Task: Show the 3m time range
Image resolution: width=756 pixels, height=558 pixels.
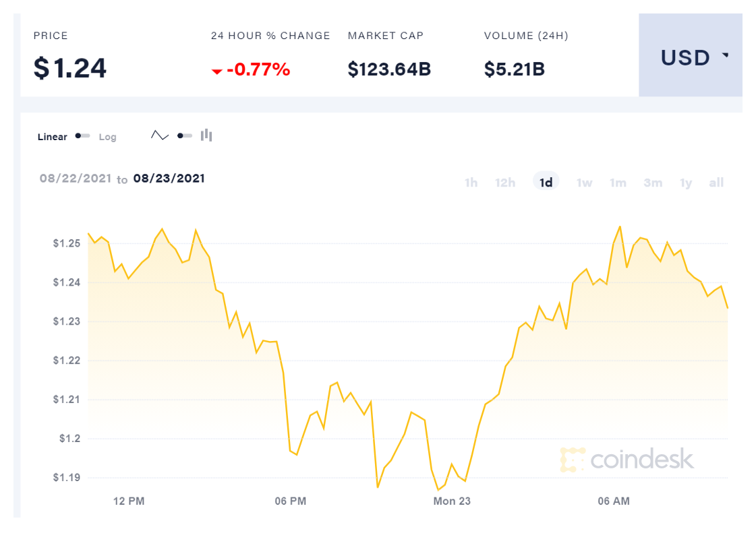Action: click(x=653, y=182)
